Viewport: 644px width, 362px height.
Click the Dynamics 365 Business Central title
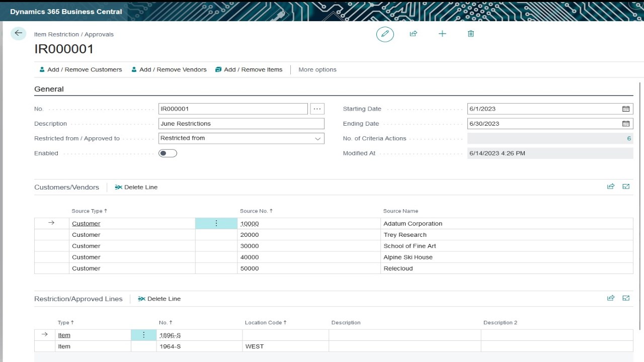66,12
